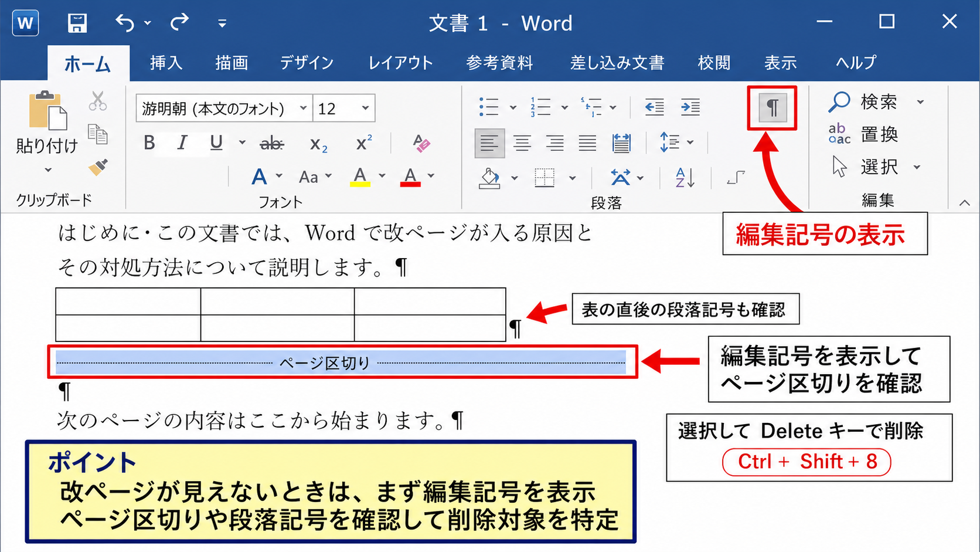
Task: Toggle Bold formatting
Action: [x=149, y=143]
